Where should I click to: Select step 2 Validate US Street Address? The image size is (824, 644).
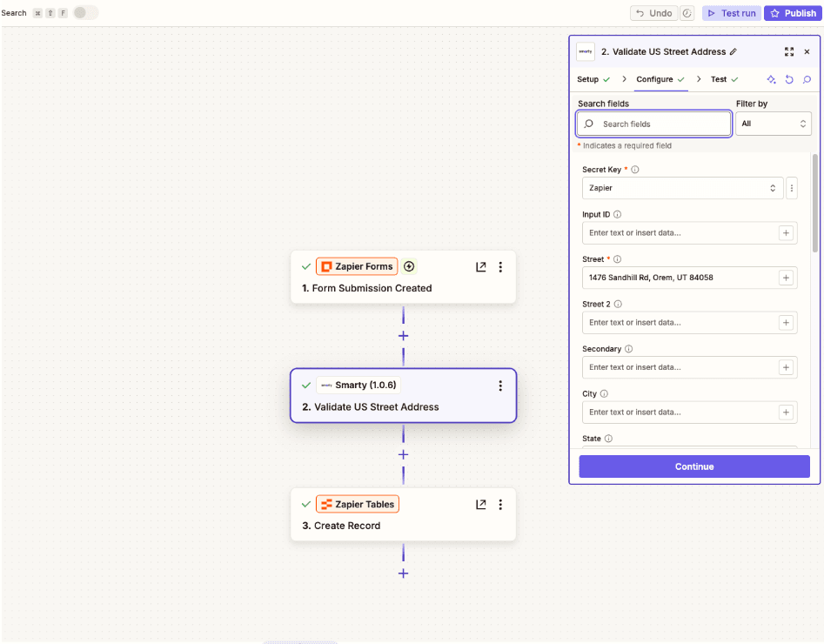[403, 396]
